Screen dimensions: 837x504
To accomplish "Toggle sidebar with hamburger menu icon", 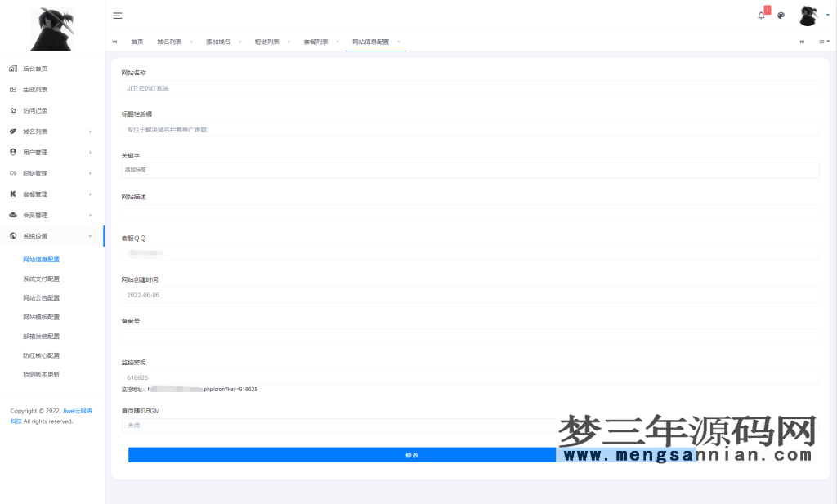I will click(x=116, y=15).
